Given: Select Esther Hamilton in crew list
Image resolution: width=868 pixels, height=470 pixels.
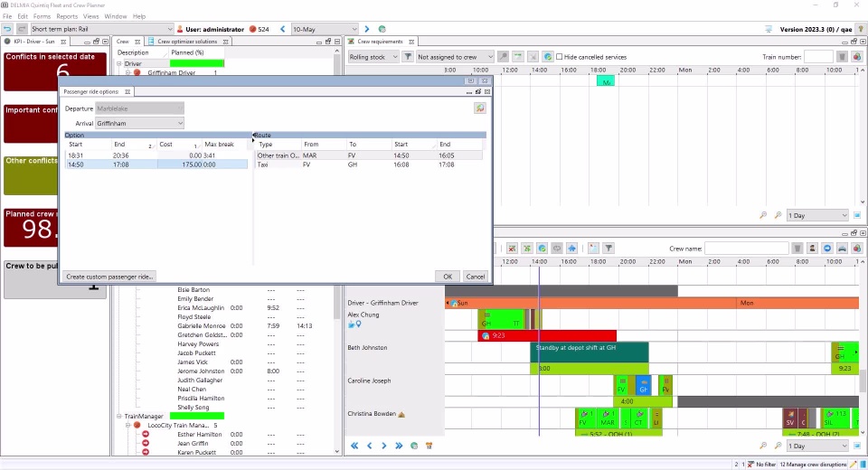Looking at the screenshot, I should coord(199,435).
